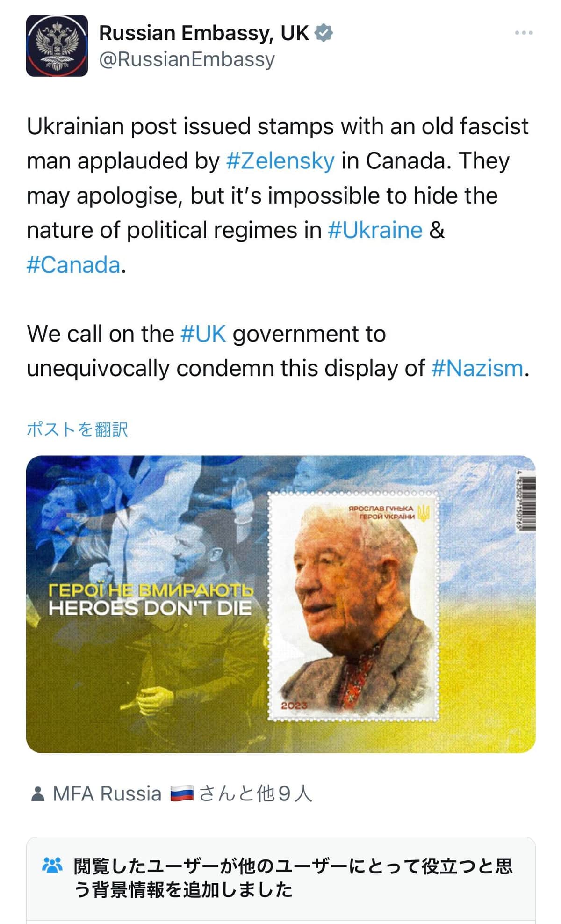Tap the barcode corner of stamp image
561x924 pixels.
pos(527,503)
